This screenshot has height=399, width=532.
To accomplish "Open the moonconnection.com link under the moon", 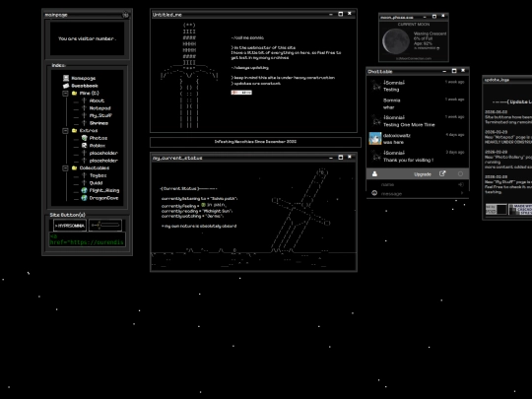I will [414, 59].
